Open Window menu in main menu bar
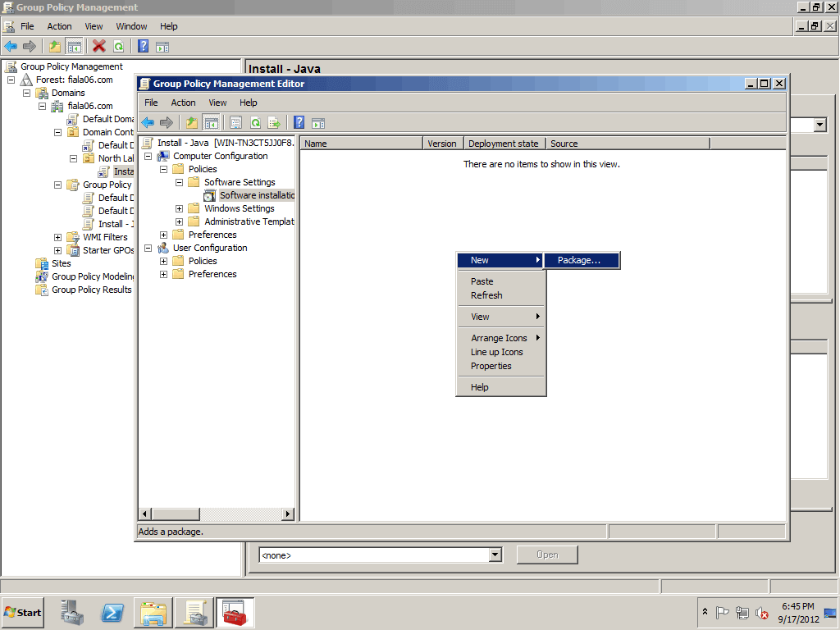Image resolution: width=840 pixels, height=630 pixels. pyautogui.click(x=131, y=26)
